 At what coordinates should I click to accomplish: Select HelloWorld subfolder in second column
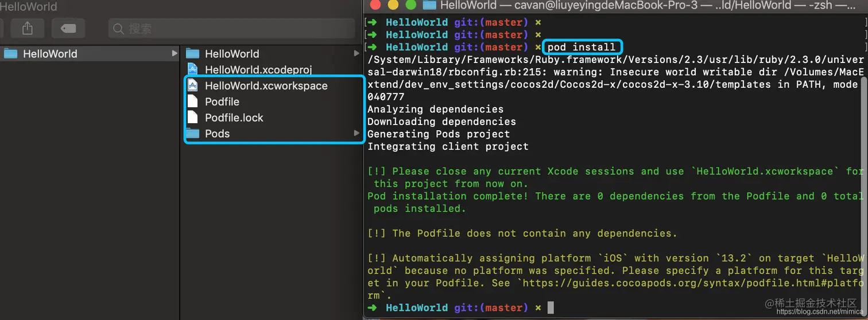click(x=273, y=54)
